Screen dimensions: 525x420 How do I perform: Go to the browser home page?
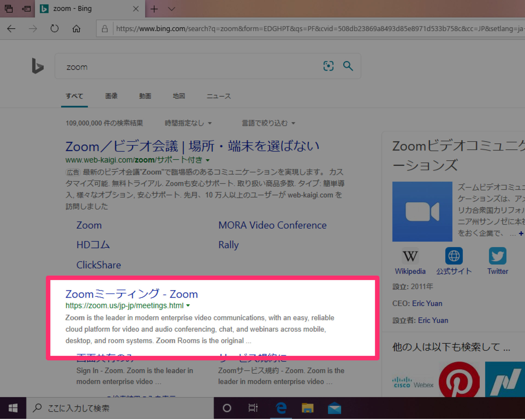click(x=76, y=28)
